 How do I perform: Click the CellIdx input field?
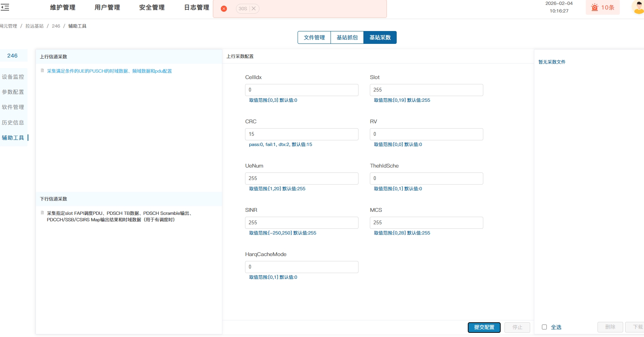coord(301,90)
